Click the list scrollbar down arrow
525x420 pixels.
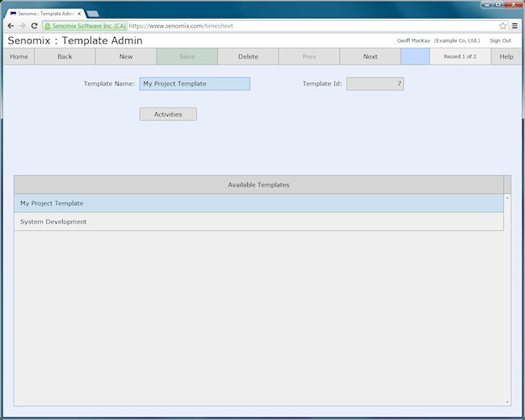(507, 402)
